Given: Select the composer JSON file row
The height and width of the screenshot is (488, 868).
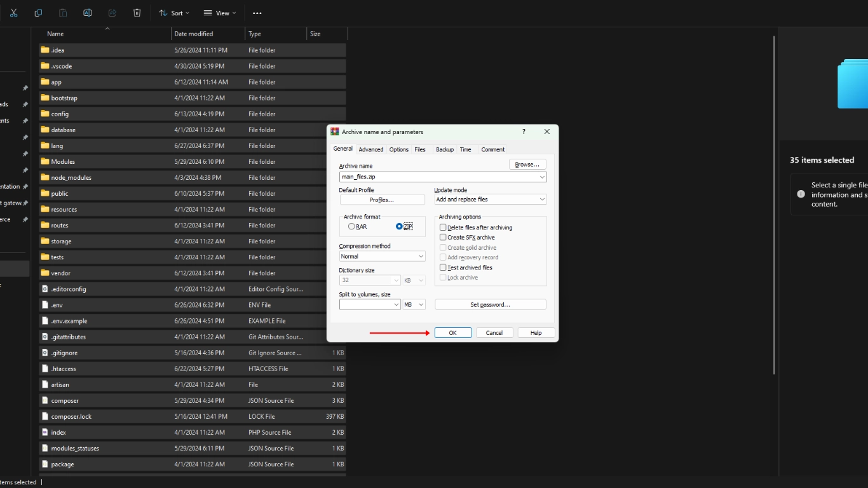Looking at the screenshot, I should (193, 400).
